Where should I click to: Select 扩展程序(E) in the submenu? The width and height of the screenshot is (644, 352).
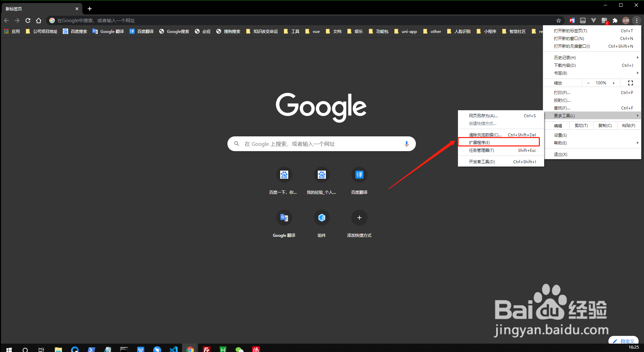501,142
